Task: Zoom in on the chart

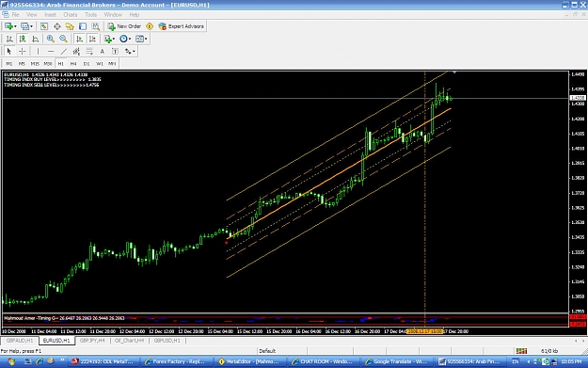Action: (50, 39)
